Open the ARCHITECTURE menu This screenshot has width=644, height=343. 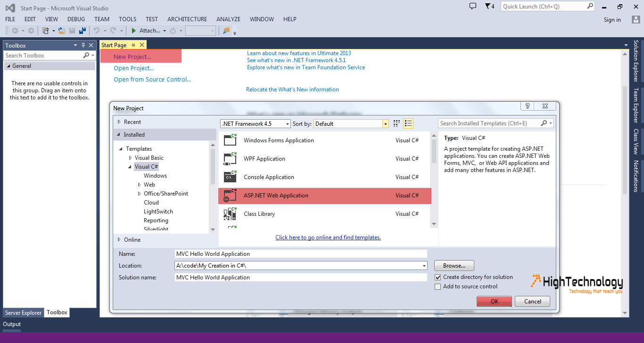pos(187,19)
